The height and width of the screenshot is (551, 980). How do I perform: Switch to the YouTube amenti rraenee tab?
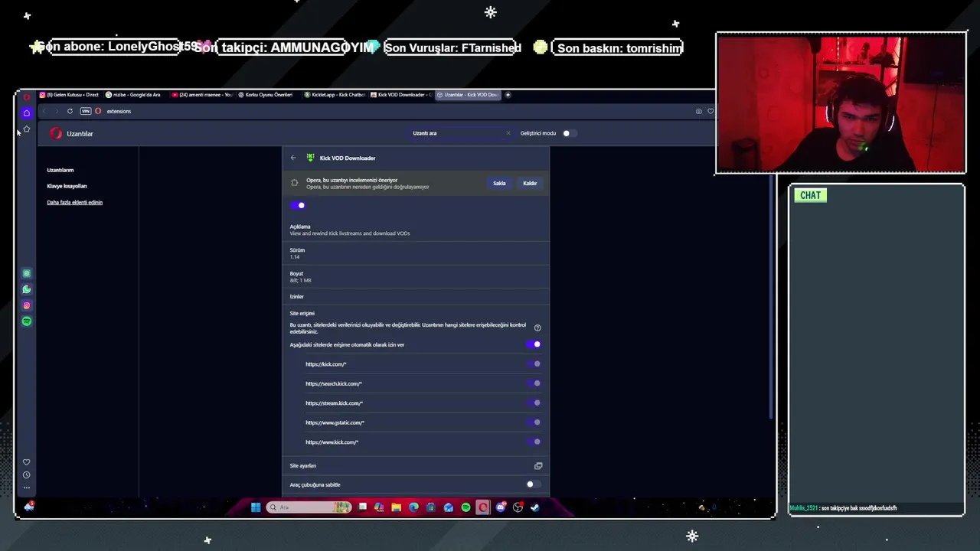201,95
